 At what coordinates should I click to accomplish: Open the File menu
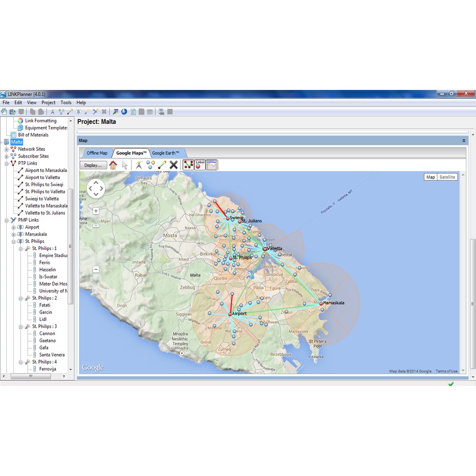point(6,103)
